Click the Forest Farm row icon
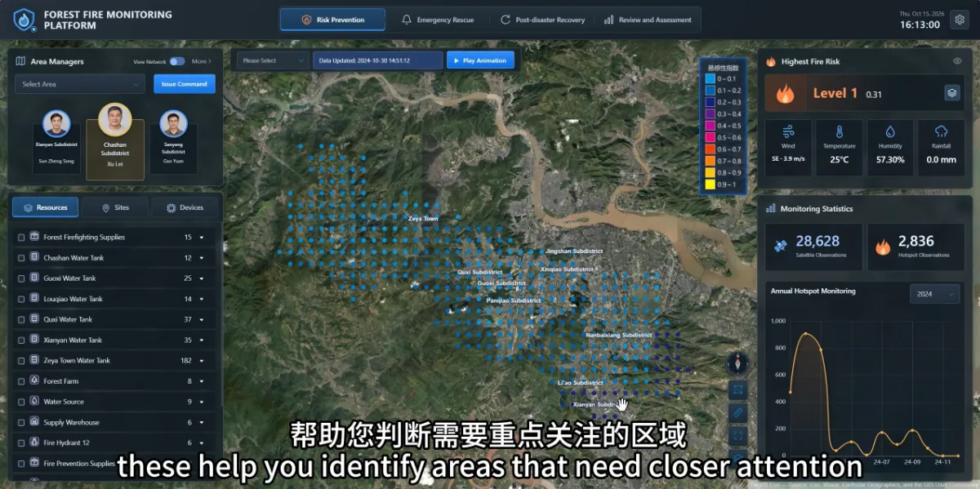 pos(34,380)
